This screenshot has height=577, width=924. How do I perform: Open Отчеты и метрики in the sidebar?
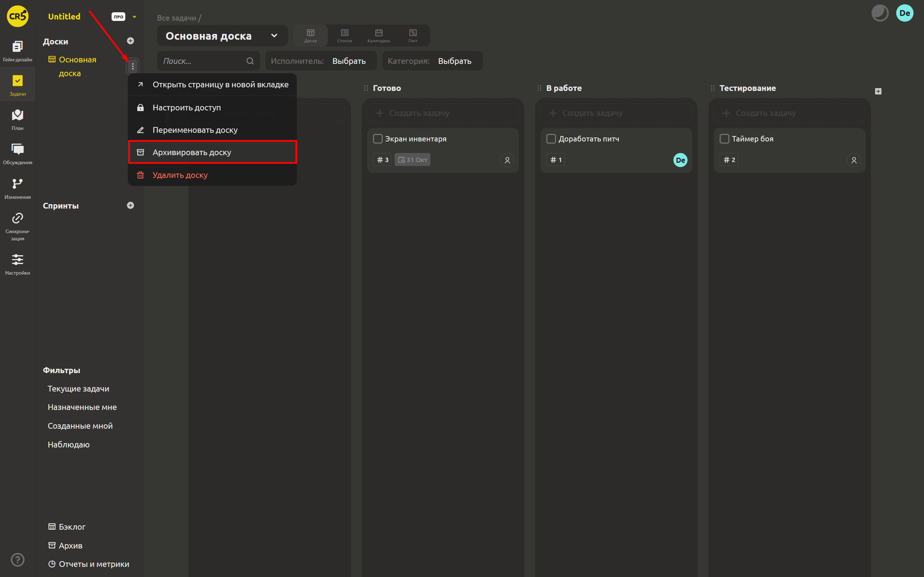[88, 564]
